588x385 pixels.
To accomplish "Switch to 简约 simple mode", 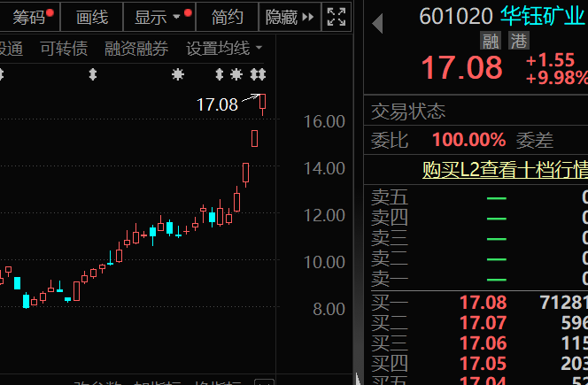I will coord(227,17).
